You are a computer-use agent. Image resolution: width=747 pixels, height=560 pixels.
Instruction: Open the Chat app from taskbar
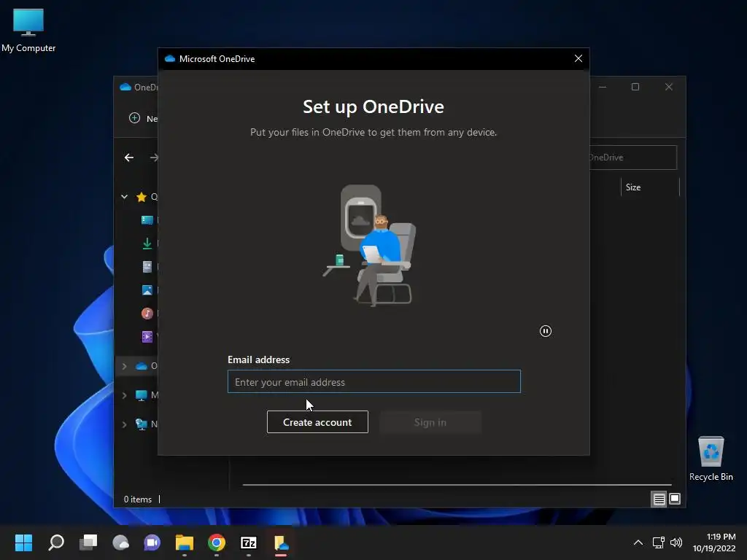coord(152,542)
